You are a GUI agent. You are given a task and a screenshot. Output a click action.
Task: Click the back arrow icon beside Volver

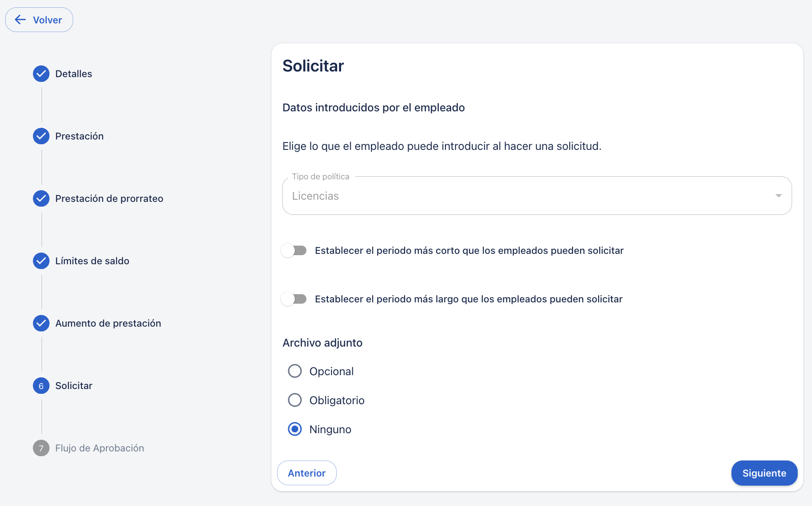pyautogui.click(x=20, y=19)
